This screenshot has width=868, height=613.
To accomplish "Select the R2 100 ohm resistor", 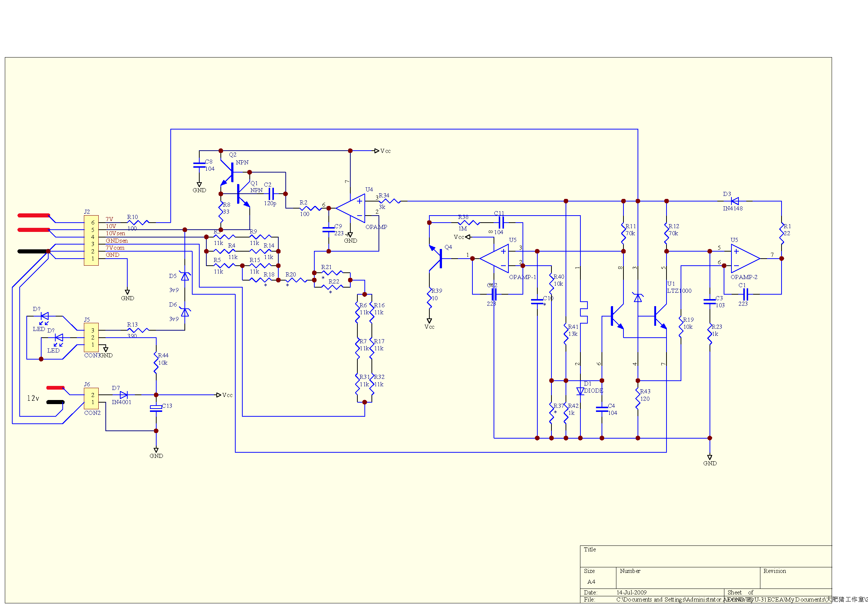I will [x=311, y=209].
